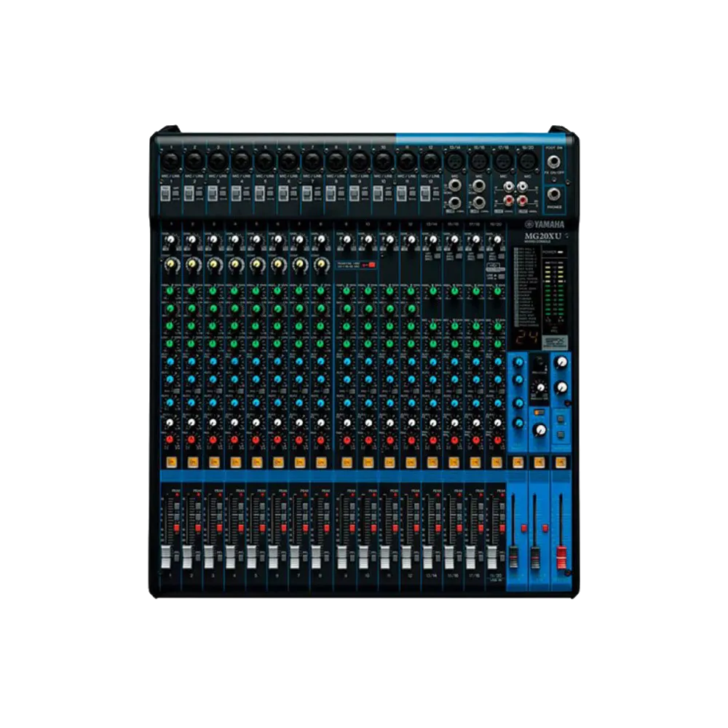Viewport: 728px width, 728px height.
Task: Click the MG20XU model label
Action: pos(543,236)
